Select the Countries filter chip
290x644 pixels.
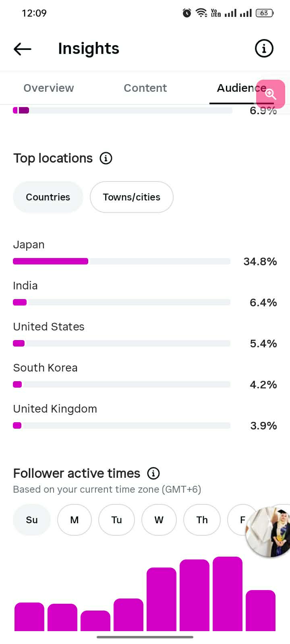point(48,197)
